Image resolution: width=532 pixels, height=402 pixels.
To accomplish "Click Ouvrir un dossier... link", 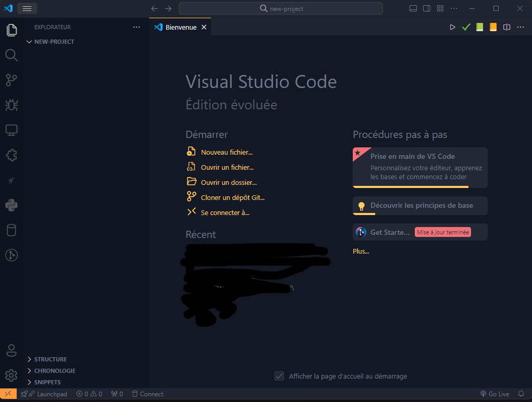I will click(229, 183).
